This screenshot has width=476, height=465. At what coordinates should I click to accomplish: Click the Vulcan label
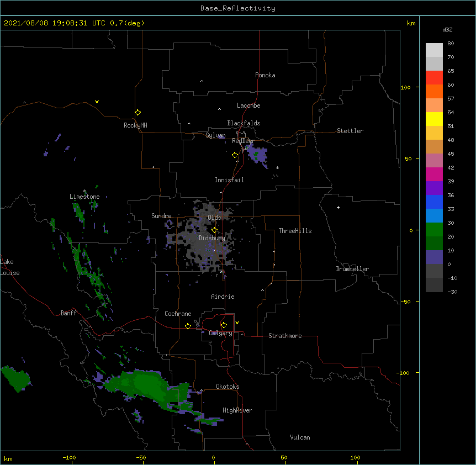300,437
